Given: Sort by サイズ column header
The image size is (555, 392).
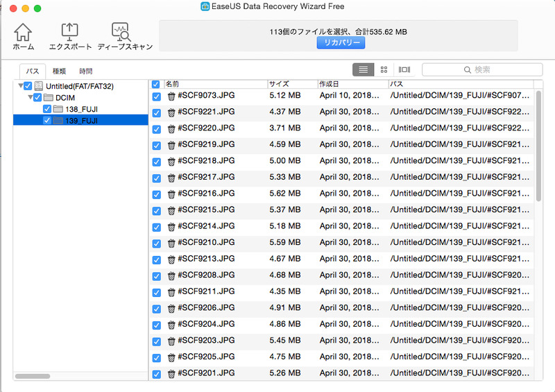Looking at the screenshot, I should [293, 84].
